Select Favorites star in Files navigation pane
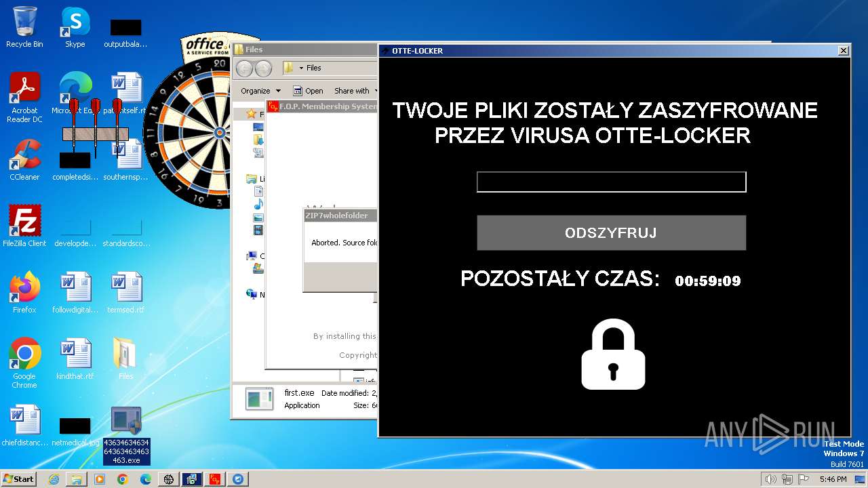 click(251, 114)
